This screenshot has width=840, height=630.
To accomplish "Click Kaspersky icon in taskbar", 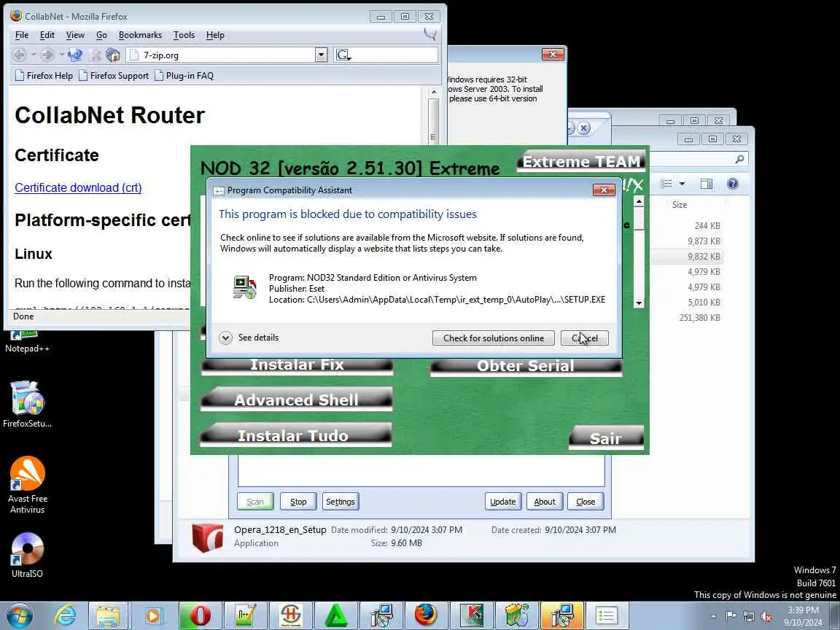I will tap(472, 616).
